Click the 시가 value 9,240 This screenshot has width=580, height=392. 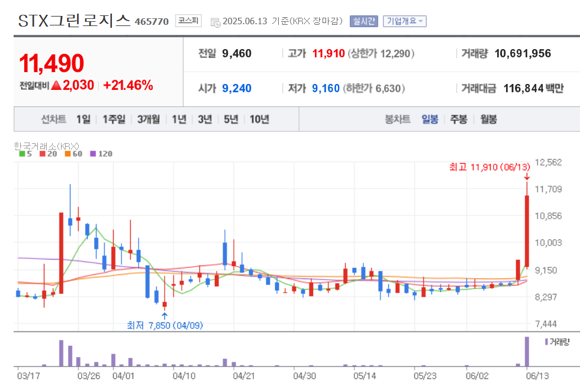pyautogui.click(x=237, y=88)
